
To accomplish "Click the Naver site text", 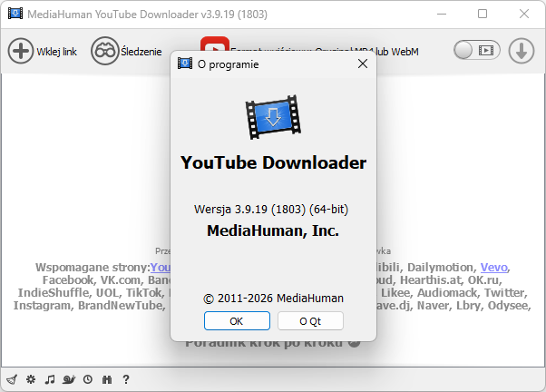I will (x=434, y=306).
